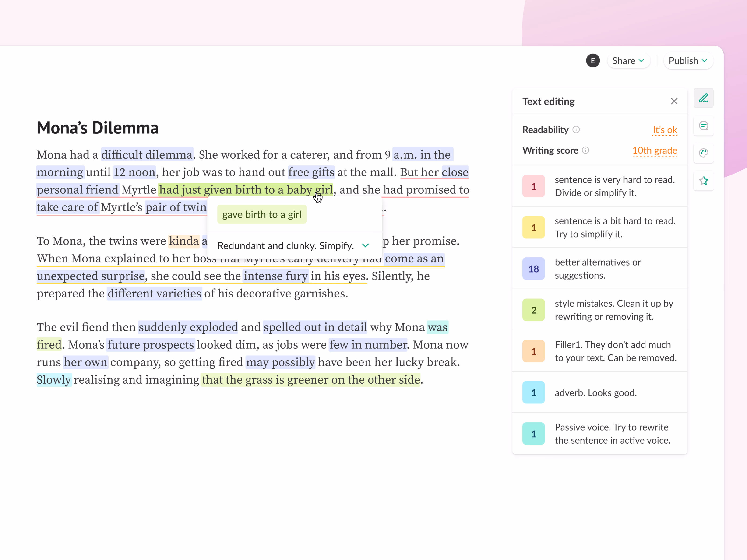Expand the Redundant and clunky explanation chevron
The height and width of the screenshot is (560, 747).
click(365, 245)
